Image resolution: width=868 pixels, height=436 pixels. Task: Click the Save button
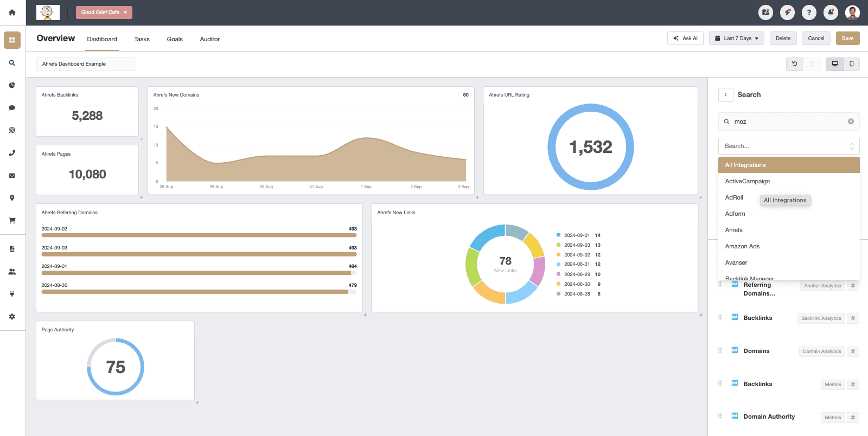pyautogui.click(x=847, y=39)
